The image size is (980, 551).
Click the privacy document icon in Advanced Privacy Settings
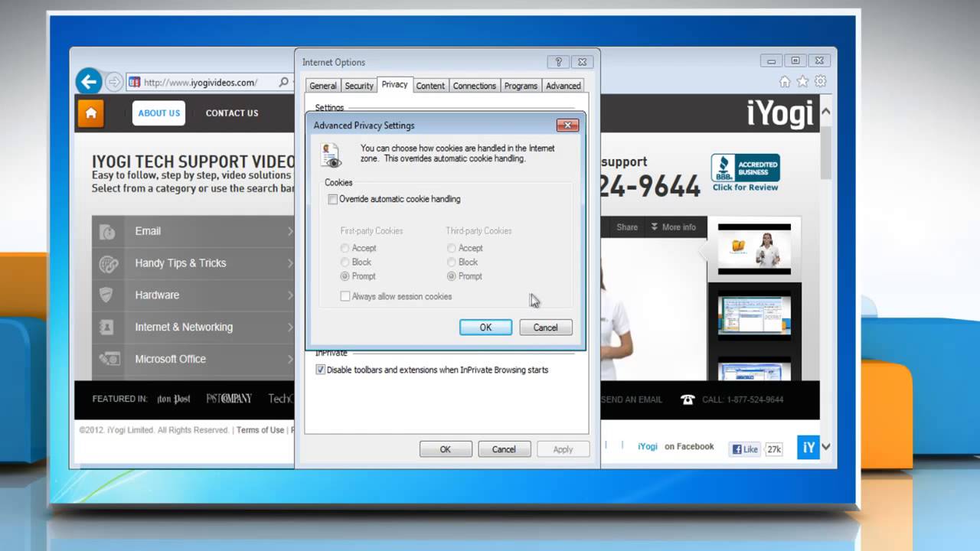pyautogui.click(x=331, y=155)
